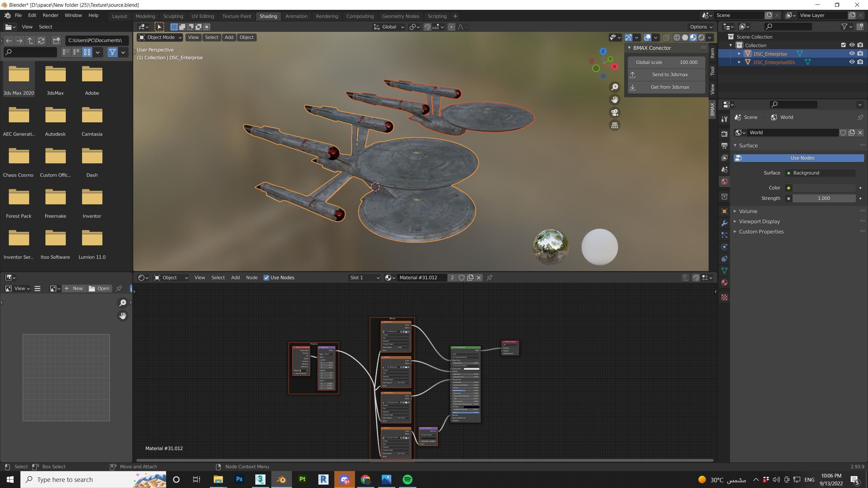The image size is (868, 488).
Task: Click the pin icon in node editor header
Action: [489, 278]
